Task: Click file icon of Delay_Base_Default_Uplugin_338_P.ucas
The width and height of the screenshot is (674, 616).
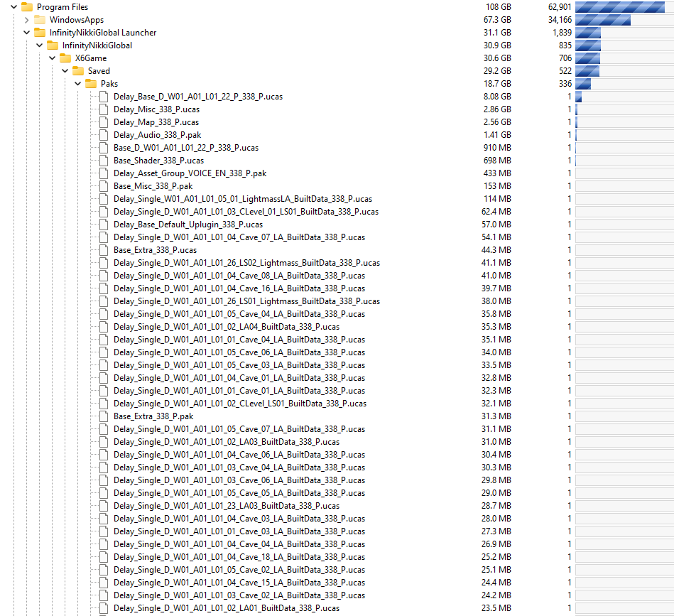Action: (104, 225)
